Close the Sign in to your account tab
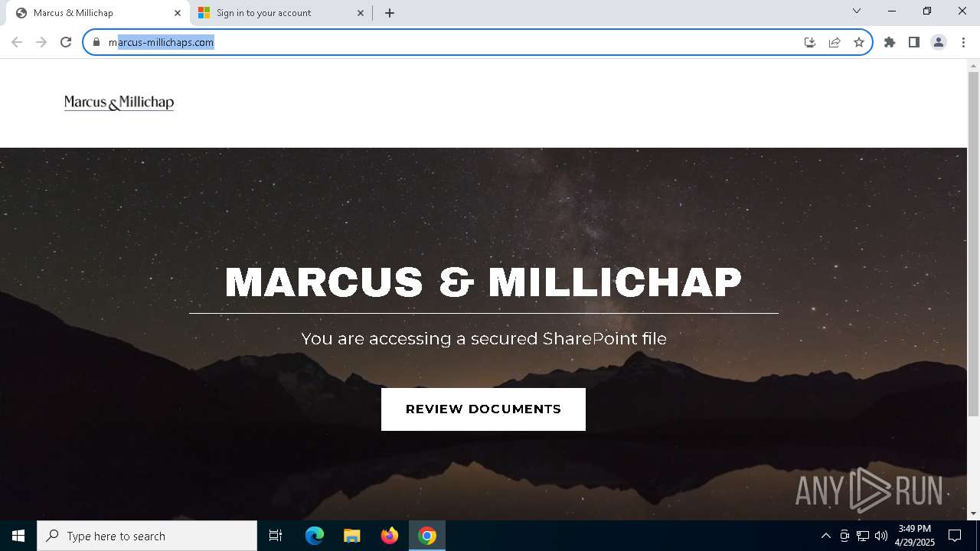Image resolution: width=980 pixels, height=551 pixels. pyautogui.click(x=361, y=13)
